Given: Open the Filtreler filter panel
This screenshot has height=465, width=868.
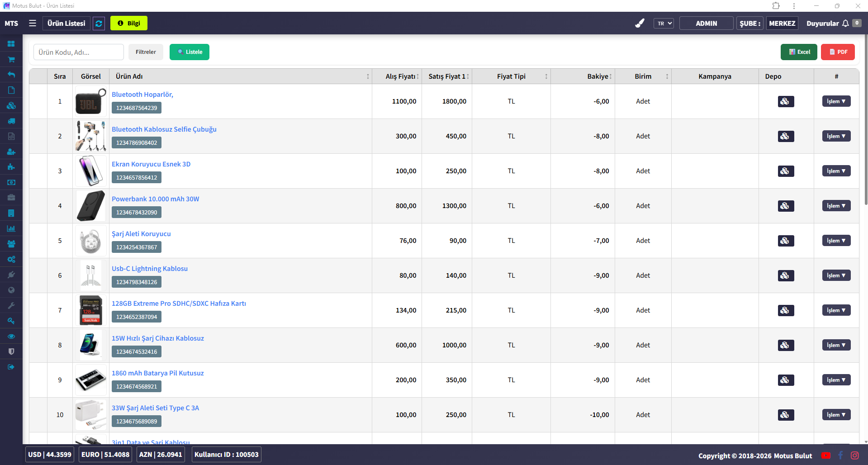Looking at the screenshot, I should (146, 52).
